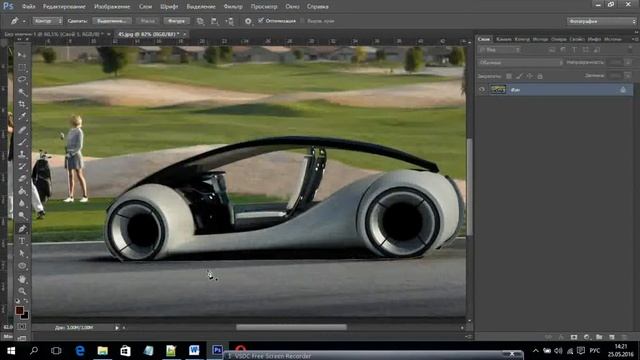
Task: Open path operations dropdown
Action: point(200,21)
